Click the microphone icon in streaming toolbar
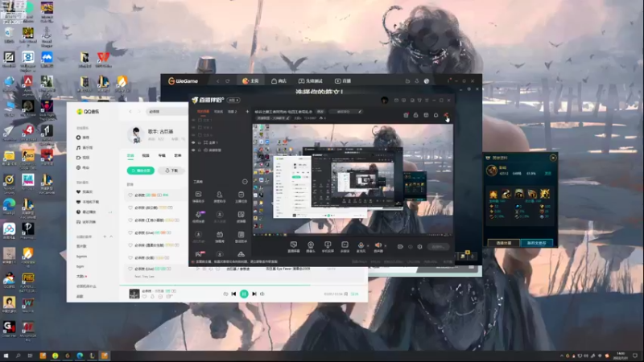Screen dimensions: 644x362 [361, 246]
